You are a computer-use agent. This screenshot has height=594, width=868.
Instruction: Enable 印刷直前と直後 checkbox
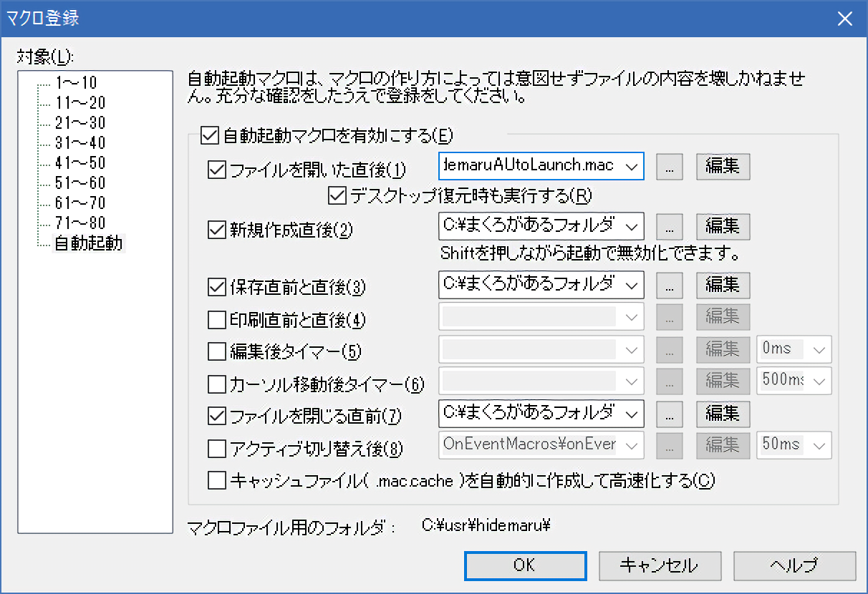point(216,318)
